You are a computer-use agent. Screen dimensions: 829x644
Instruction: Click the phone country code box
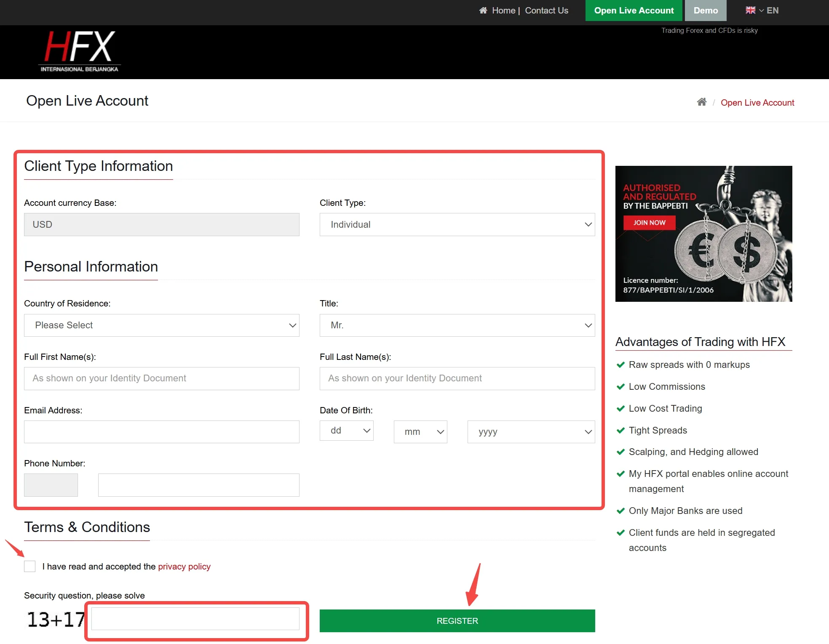[x=51, y=485]
